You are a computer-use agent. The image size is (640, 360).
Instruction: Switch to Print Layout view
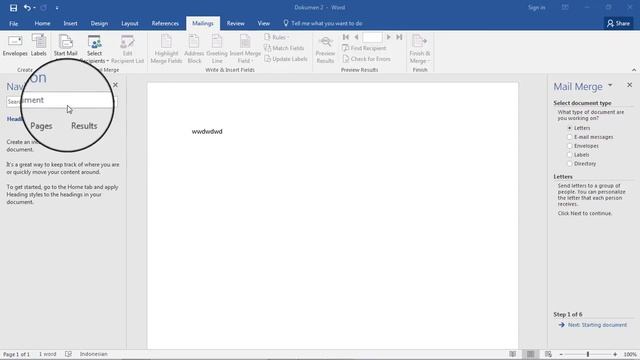click(x=530, y=354)
